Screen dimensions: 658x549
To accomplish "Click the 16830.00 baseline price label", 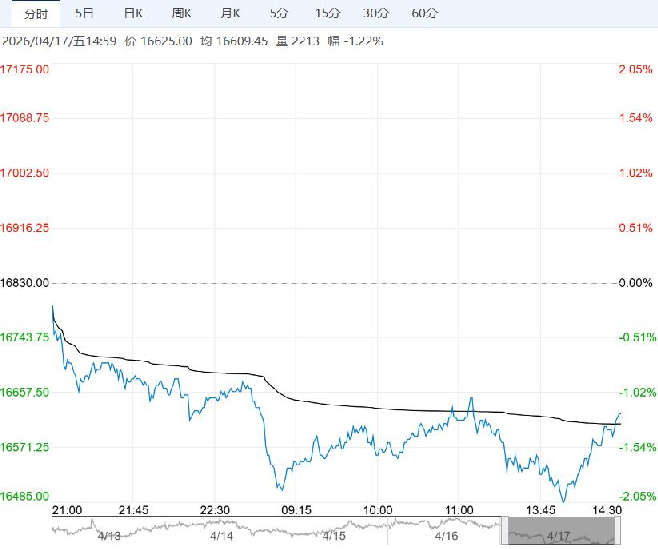I will point(25,283).
